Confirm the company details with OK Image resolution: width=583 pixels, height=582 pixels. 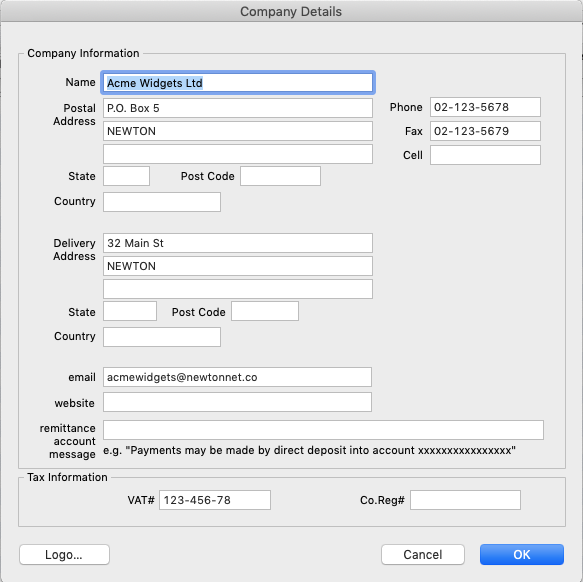click(522, 554)
